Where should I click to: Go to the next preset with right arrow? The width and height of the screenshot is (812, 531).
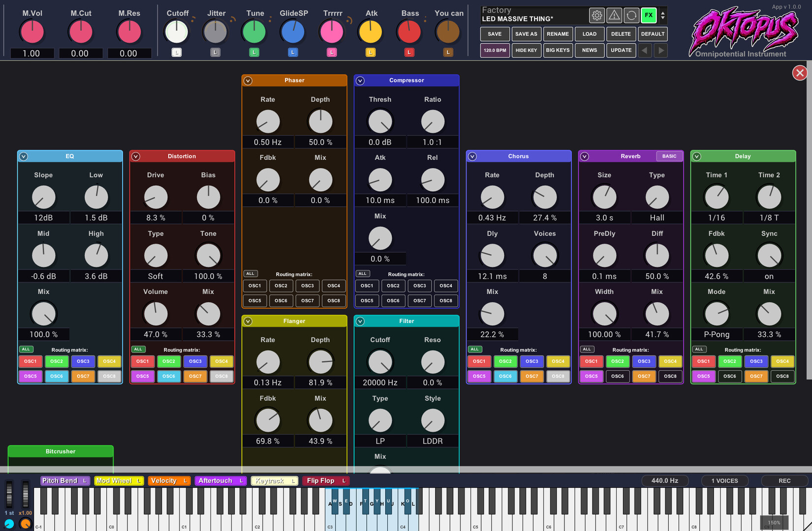click(661, 50)
